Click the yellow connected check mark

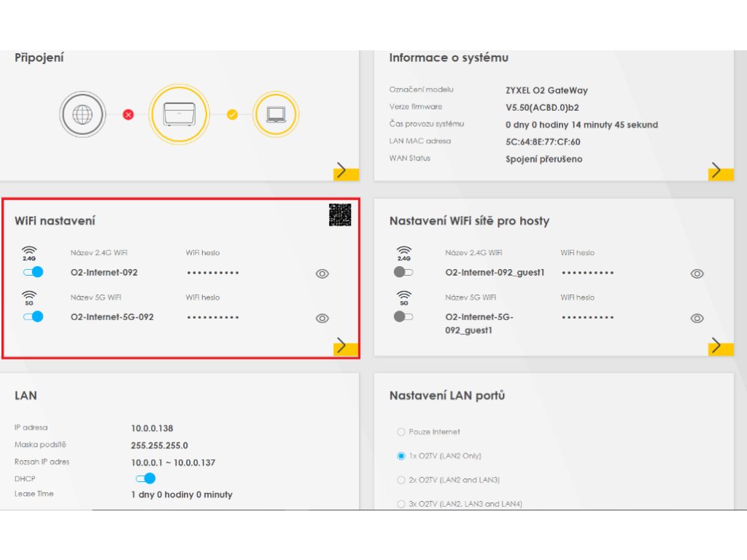pos(232,114)
